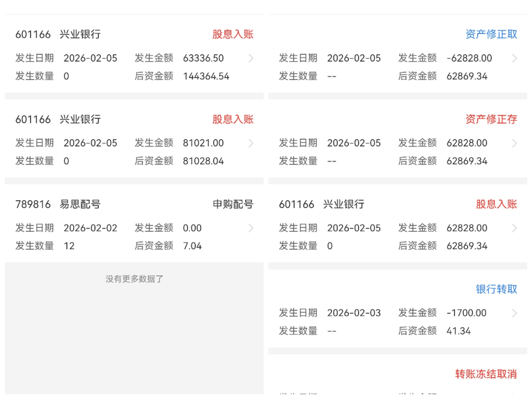The image size is (532, 399).
Task: Click 资产修正取 label
Action: 491,34
